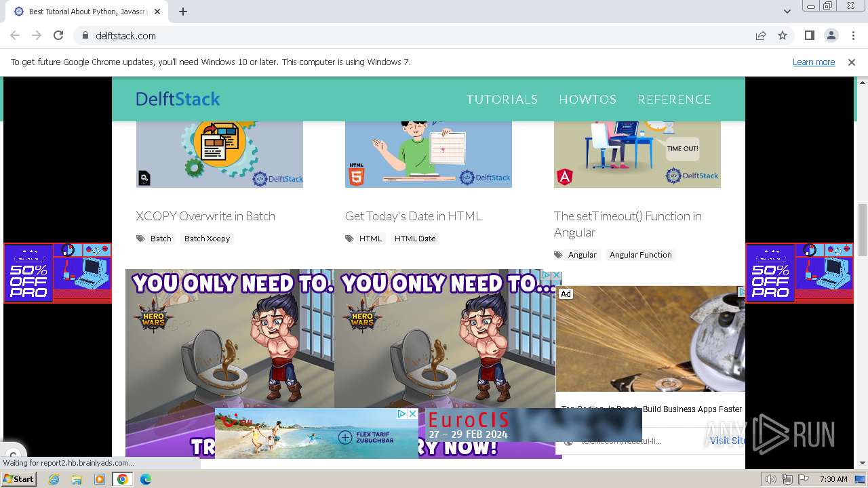Click the DelftStack logo
Image resolution: width=868 pixels, height=488 pixels.
click(x=178, y=99)
